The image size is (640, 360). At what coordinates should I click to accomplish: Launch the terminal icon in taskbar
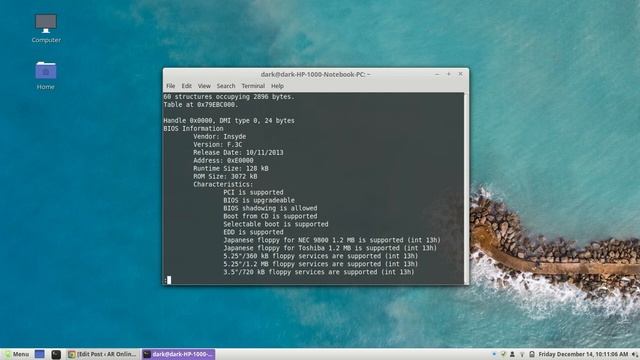[x=56, y=354]
